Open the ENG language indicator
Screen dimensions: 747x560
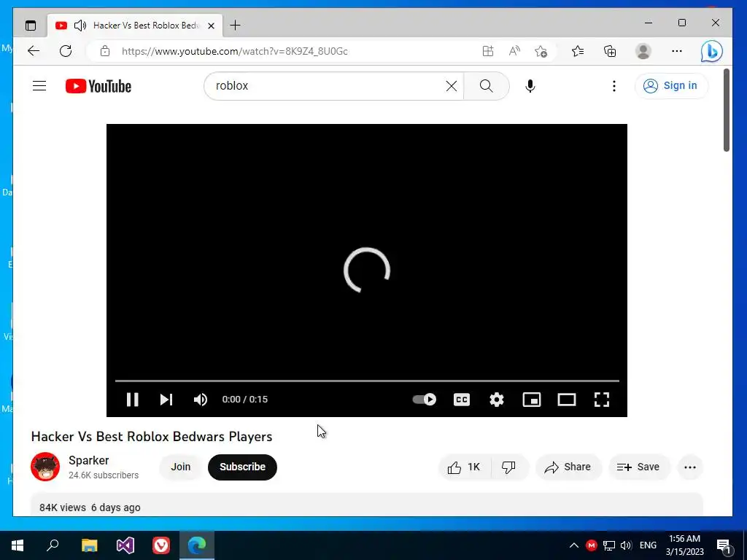coord(648,545)
